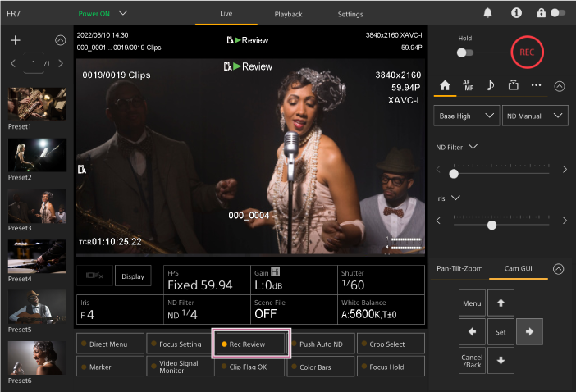Image resolution: width=576 pixels, height=392 pixels.
Task: Open the AF/MF focus icon tab
Action: coord(468,84)
